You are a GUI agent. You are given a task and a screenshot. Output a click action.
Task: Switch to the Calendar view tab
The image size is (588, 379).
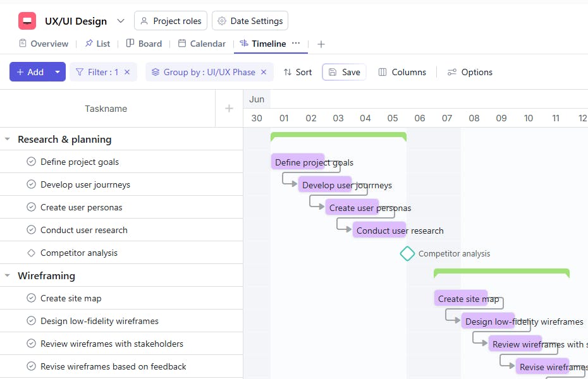coord(202,44)
